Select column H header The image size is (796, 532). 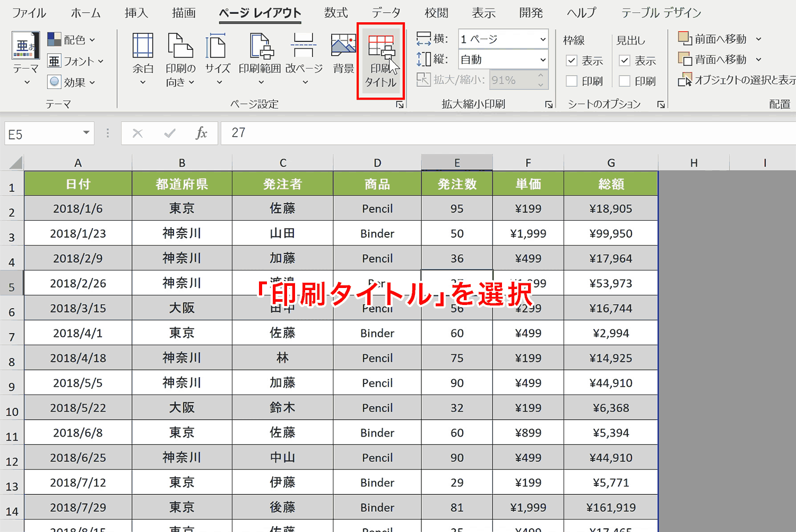(694, 163)
